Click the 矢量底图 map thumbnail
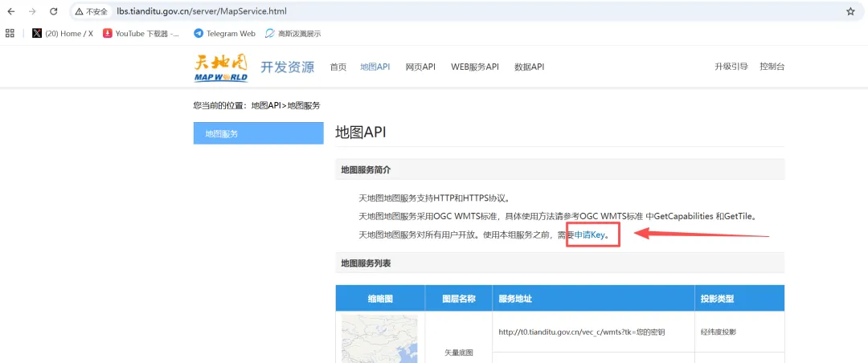Viewport: 868px width, 363px height. (379, 339)
